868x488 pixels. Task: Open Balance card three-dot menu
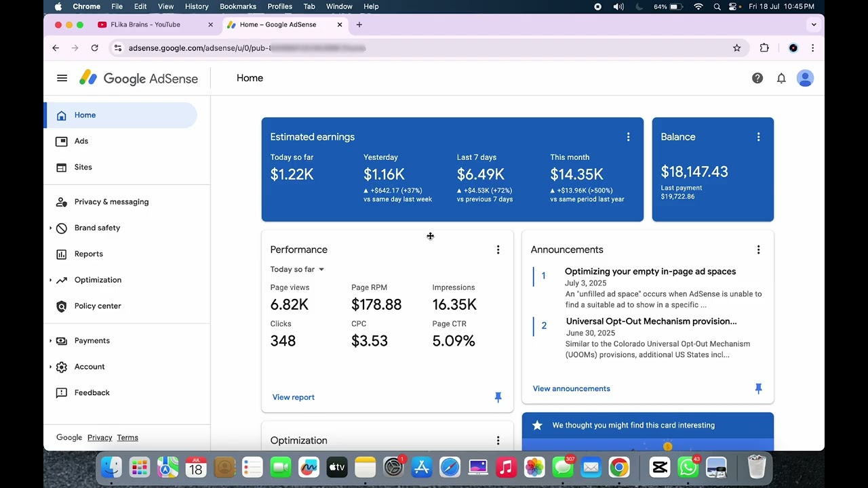coord(758,137)
